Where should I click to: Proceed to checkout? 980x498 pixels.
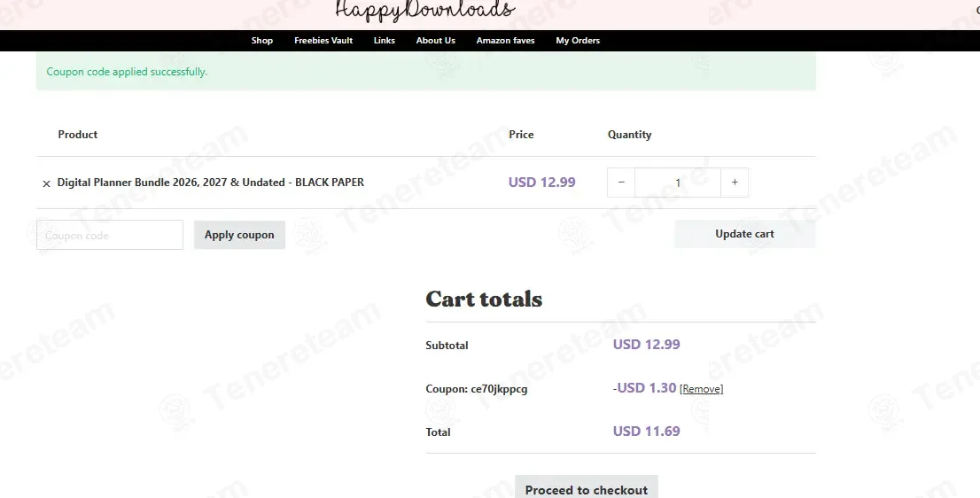coord(587,488)
